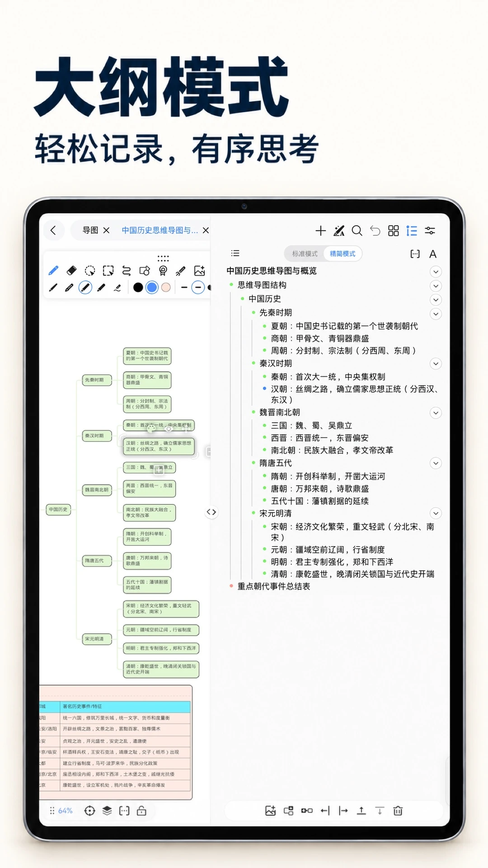Center canvas with the target icon
Screen dimensions: 488x868
[89, 811]
